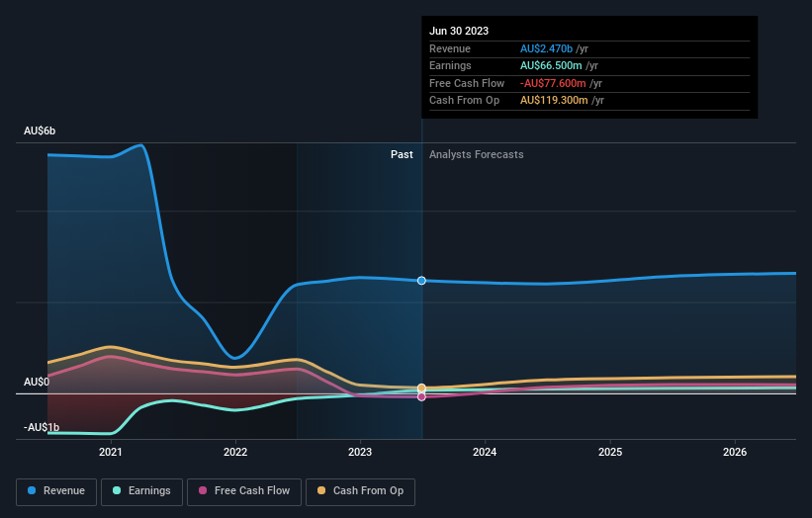Click the 2021 x-axis label
This screenshot has width=812, height=518.
point(111,452)
